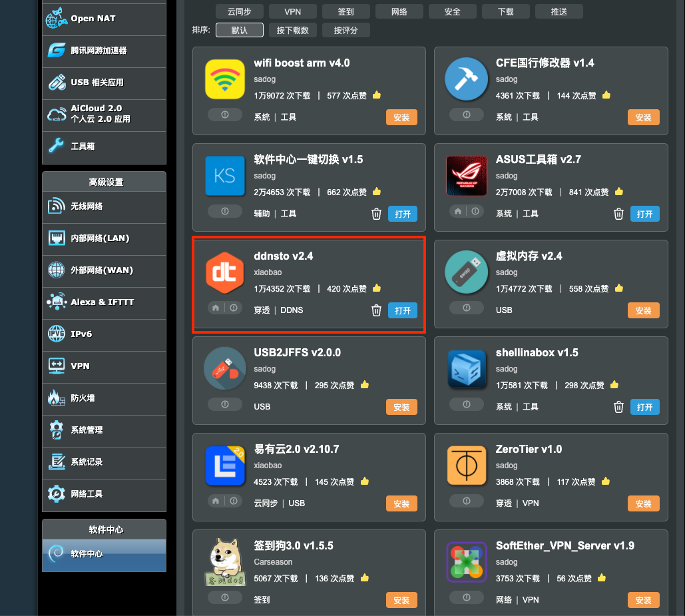Image resolution: width=685 pixels, height=616 pixels.
Task: Install 虚拟内存 v2.4
Action: tap(644, 310)
